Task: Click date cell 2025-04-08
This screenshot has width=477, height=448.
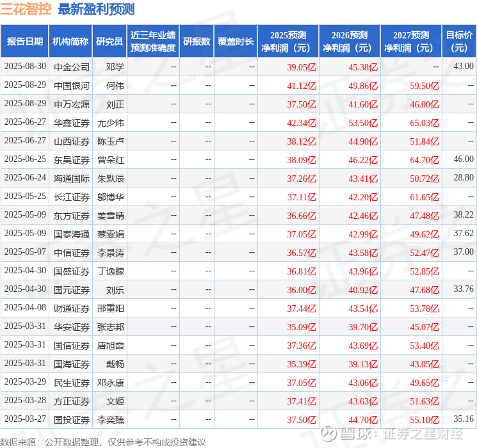Action: click(x=25, y=307)
